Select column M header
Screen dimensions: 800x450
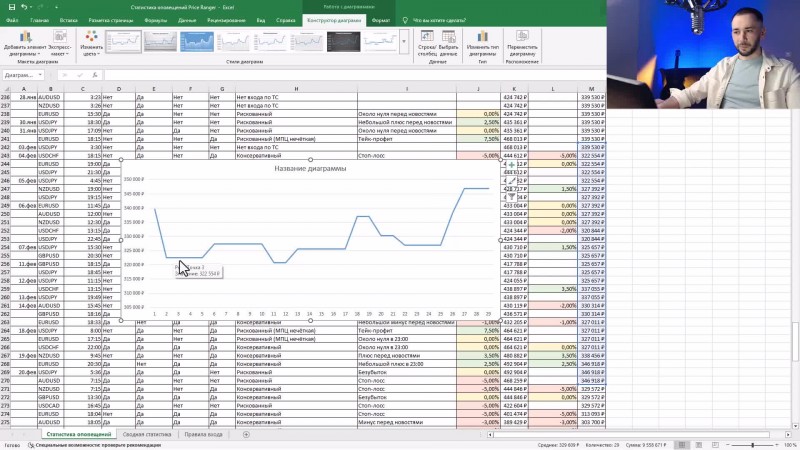(x=591, y=89)
